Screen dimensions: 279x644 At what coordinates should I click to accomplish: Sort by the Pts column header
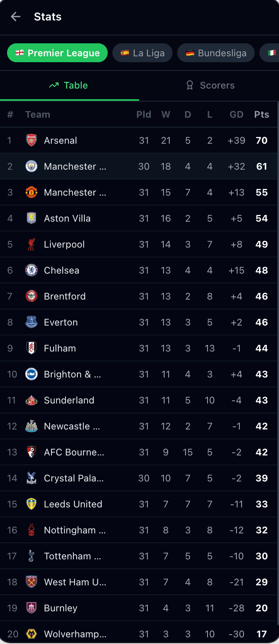pyautogui.click(x=261, y=115)
